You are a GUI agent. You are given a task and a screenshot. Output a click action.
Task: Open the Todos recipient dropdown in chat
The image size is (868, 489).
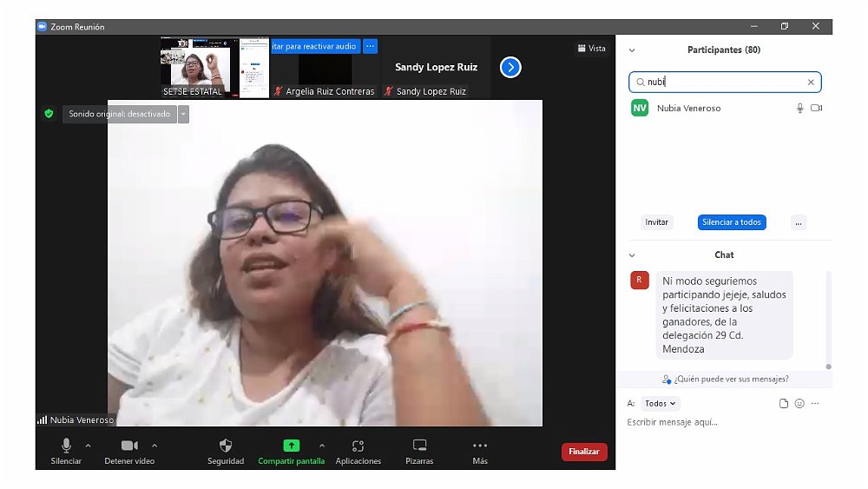[661, 404]
